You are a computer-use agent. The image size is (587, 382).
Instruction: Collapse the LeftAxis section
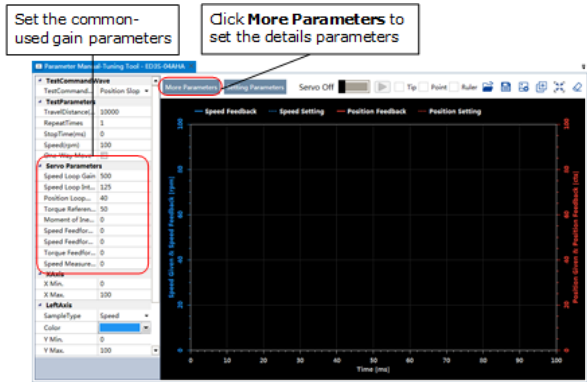(40, 305)
